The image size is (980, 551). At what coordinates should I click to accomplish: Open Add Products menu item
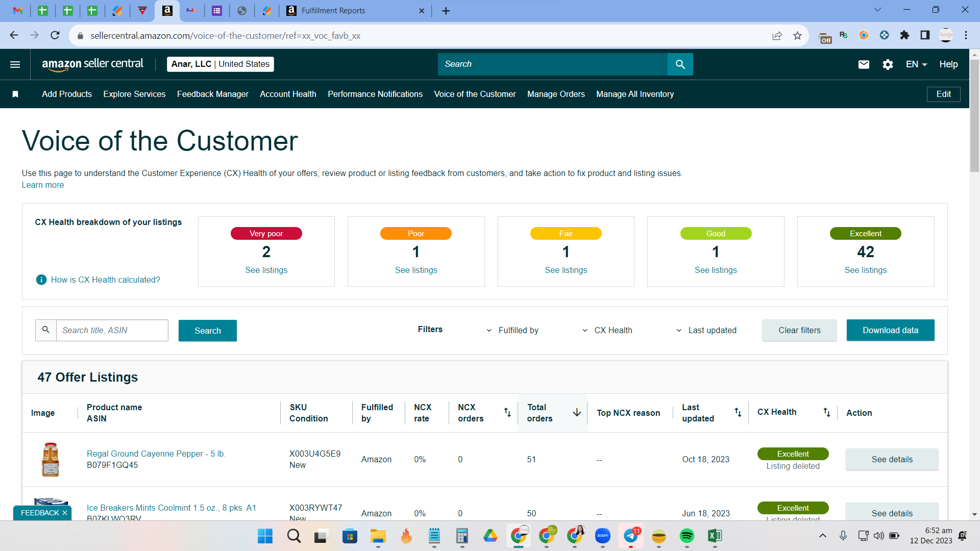[67, 94]
